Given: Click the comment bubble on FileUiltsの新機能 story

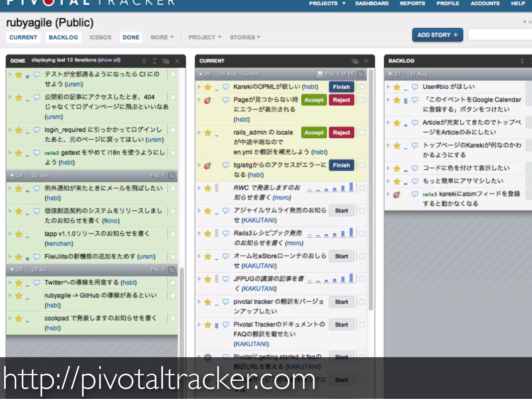Looking at the screenshot, I should [37, 257].
